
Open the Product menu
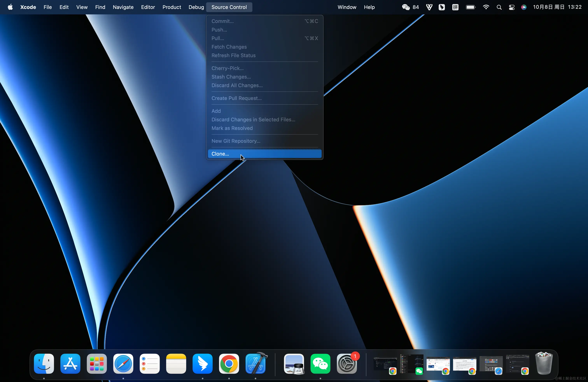(x=172, y=7)
